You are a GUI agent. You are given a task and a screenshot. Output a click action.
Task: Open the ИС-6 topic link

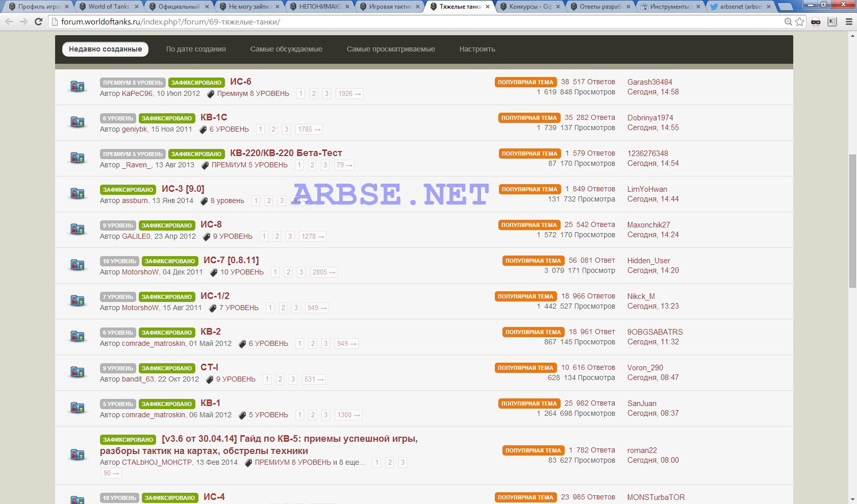click(241, 82)
